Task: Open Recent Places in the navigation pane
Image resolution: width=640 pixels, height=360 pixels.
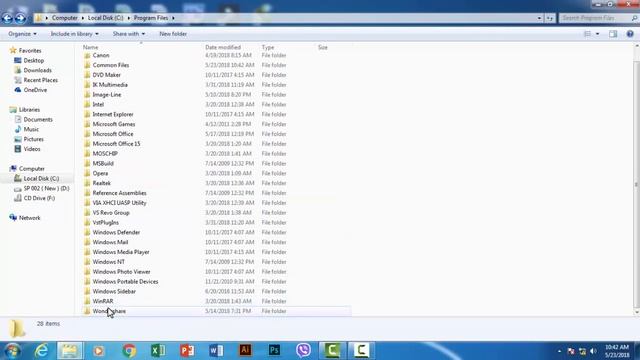Action: coord(40,80)
